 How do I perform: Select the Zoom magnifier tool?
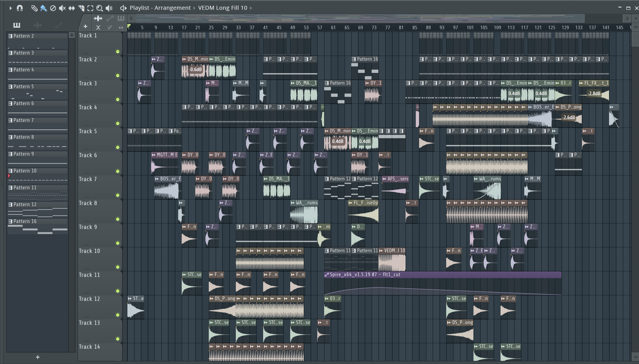coord(100,8)
